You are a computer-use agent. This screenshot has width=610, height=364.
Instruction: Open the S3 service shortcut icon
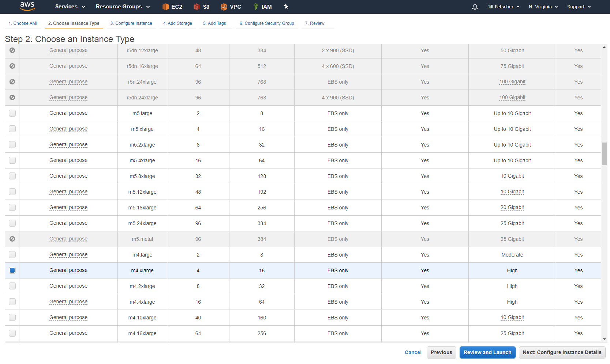point(197,7)
